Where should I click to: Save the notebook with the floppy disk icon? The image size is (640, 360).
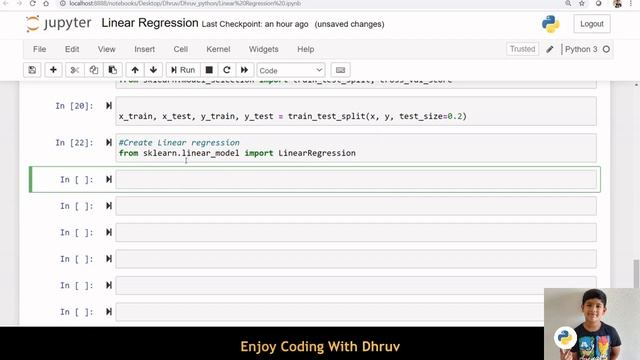[32, 70]
